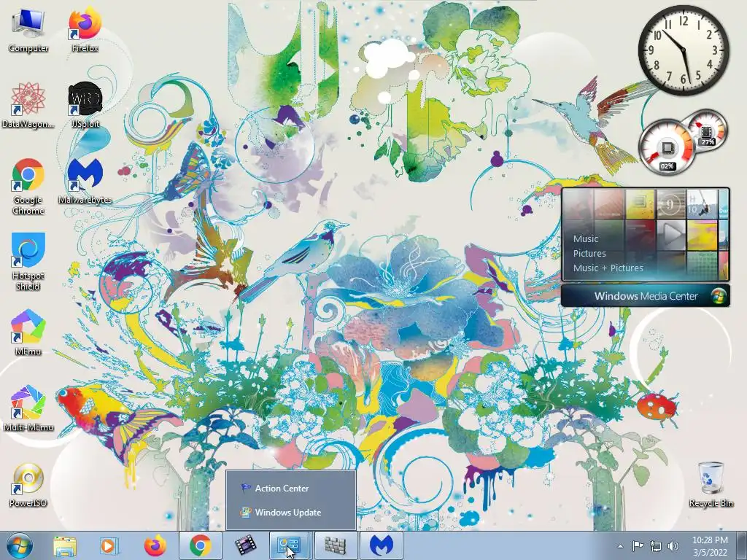Viewport: 747px width, 560px height.
Task: Select the Recycle Bin icon
Action: pyautogui.click(x=711, y=484)
